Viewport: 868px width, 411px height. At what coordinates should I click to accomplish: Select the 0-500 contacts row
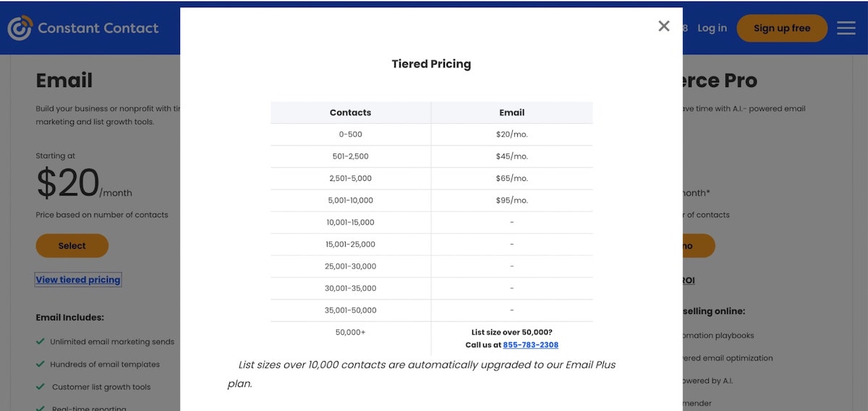[x=350, y=135]
